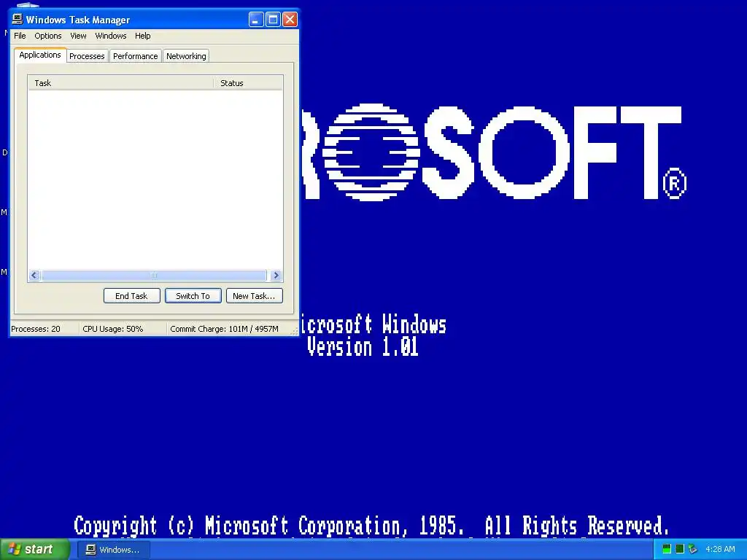
Task: Click the Processes: 20 status bar entry
Action: pos(36,329)
